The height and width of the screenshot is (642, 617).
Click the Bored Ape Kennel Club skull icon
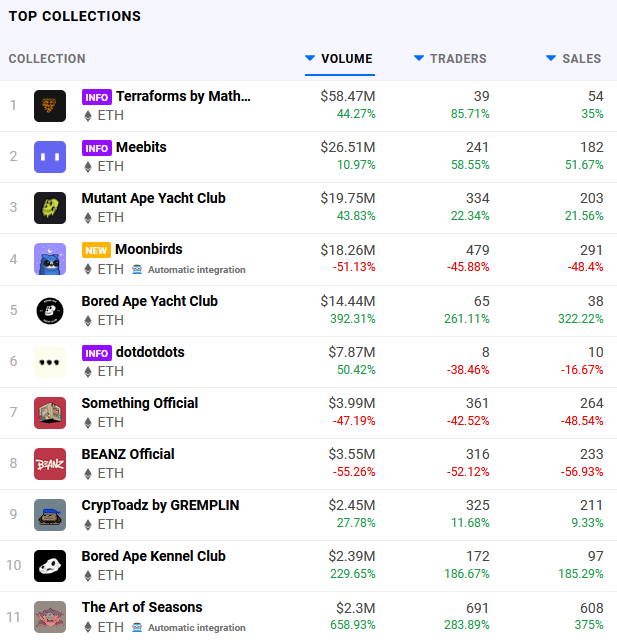(x=50, y=566)
